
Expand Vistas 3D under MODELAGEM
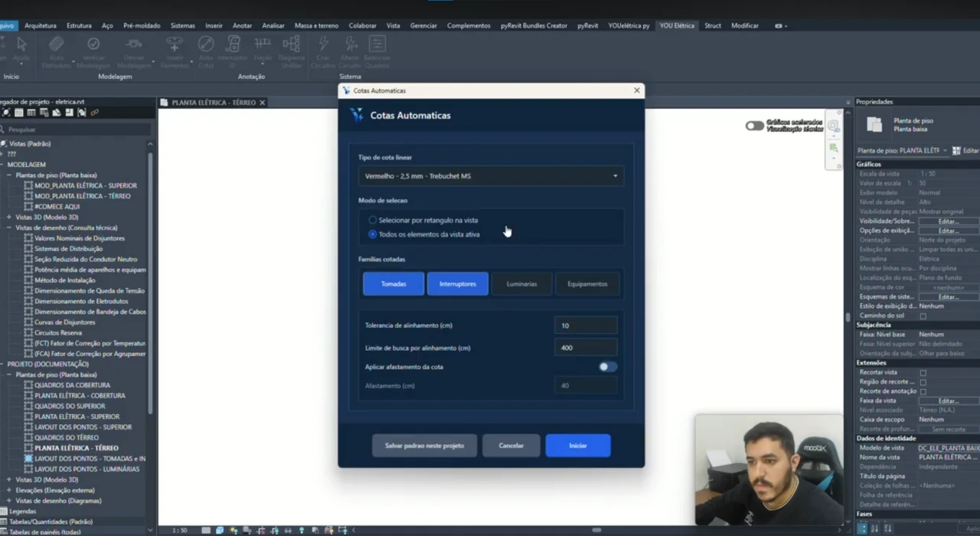point(9,217)
